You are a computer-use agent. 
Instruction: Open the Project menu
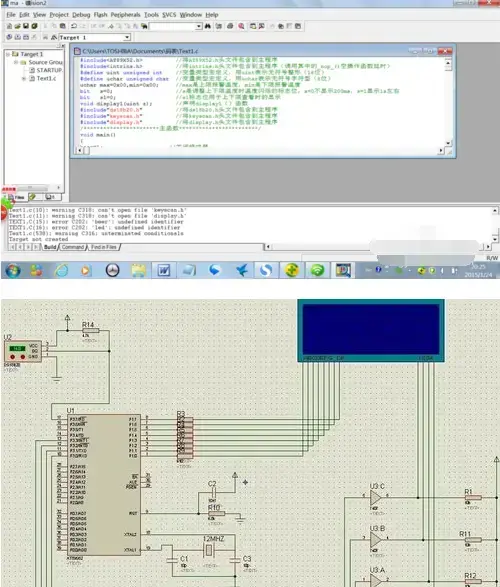click(x=59, y=15)
